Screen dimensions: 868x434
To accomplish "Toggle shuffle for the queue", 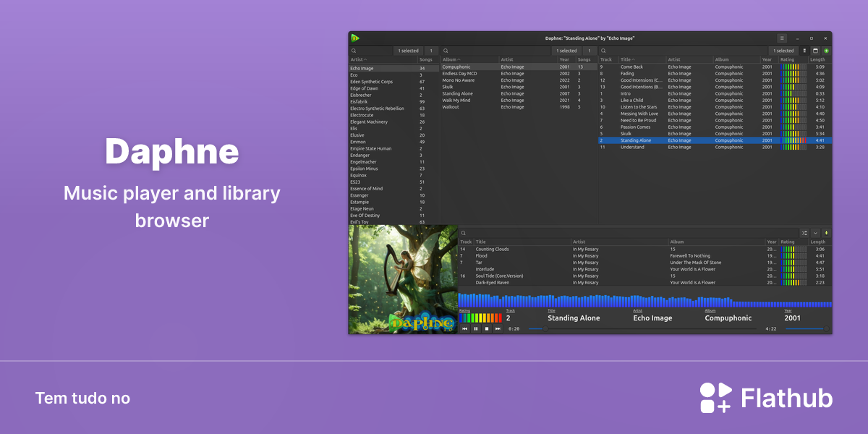I will (804, 233).
